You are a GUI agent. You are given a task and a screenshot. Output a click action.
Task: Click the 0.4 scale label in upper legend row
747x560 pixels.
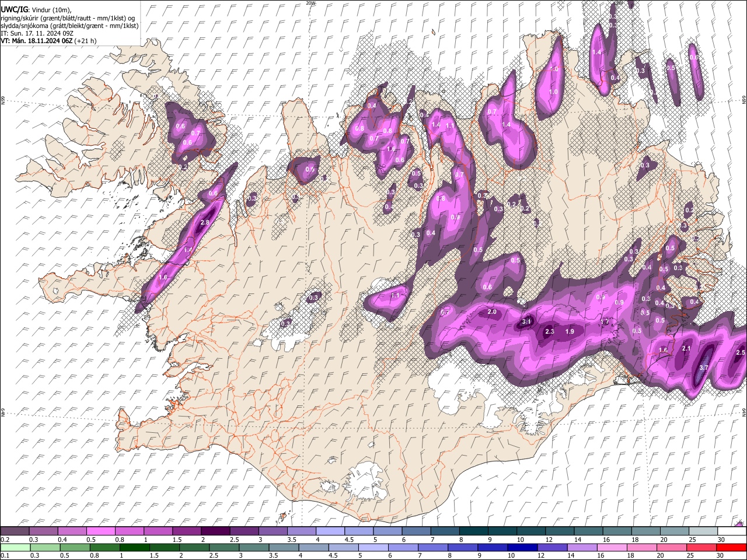pyautogui.click(x=62, y=540)
